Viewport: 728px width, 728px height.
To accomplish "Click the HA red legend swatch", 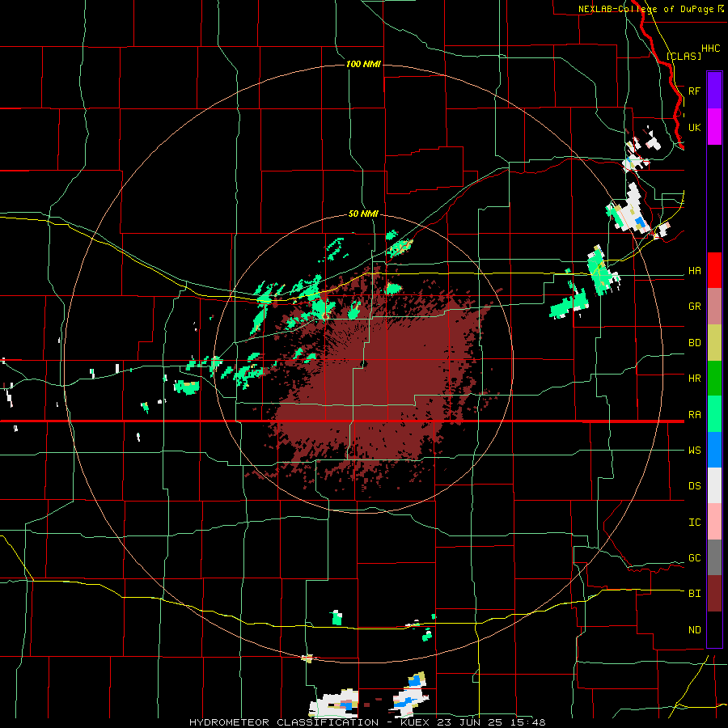I will 714,270.
